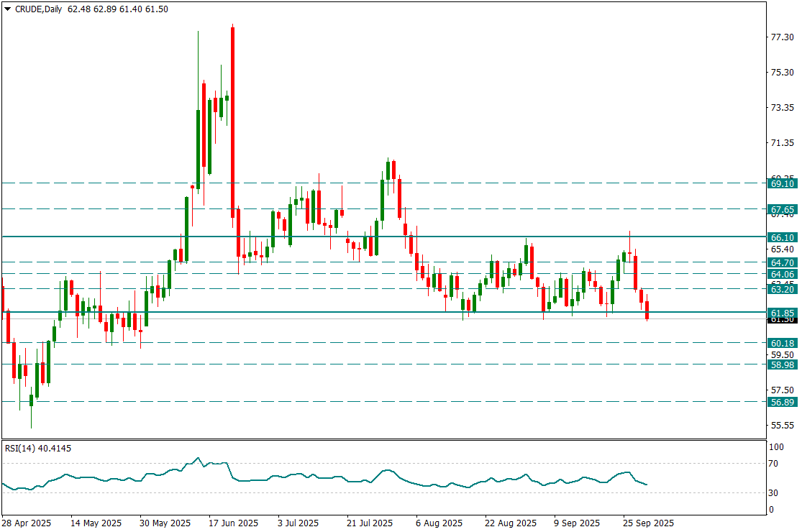This screenshot has height=532, width=802.
Task: Select the 60.18 price level label
Action: pos(781,344)
